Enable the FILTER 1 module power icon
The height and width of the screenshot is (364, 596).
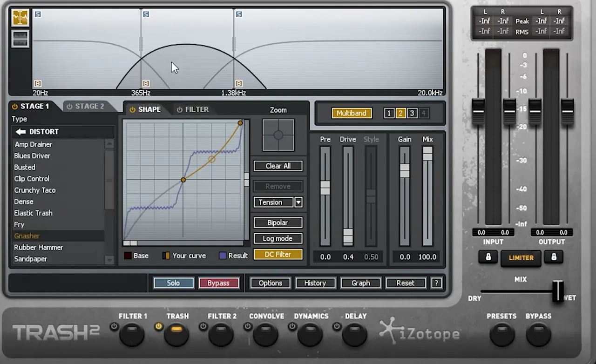pos(114,326)
